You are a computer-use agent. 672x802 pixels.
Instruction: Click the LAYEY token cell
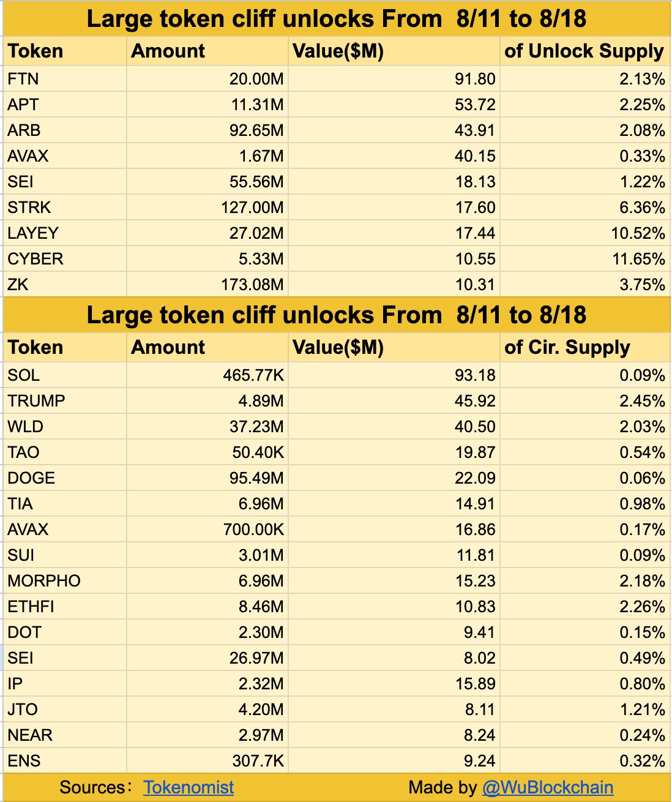65,233
